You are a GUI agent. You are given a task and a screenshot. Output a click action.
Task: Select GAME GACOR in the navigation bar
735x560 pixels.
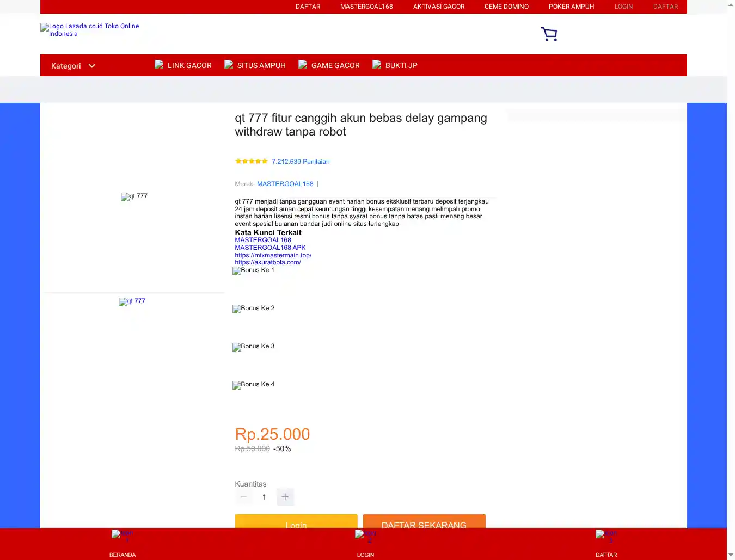pos(335,65)
